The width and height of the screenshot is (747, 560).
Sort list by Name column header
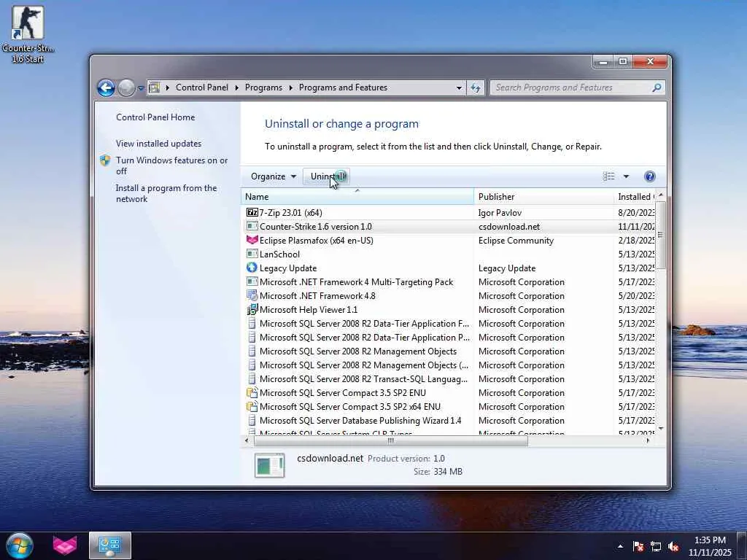[357, 197]
